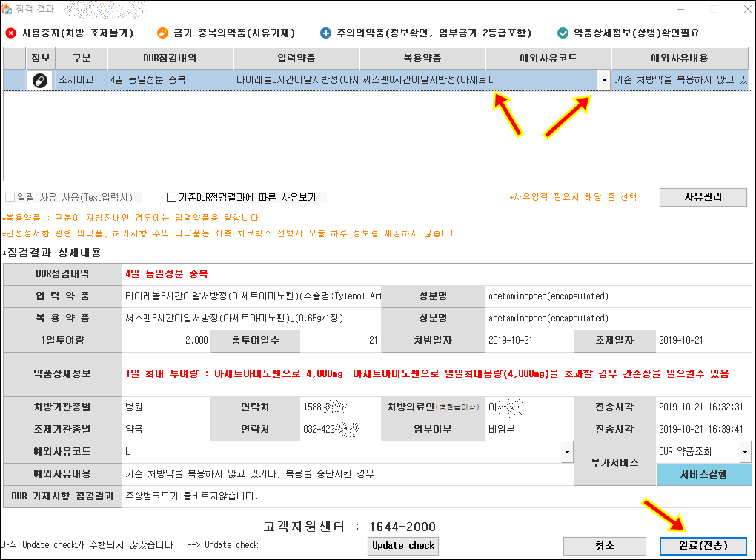Click the 완료(전송) button
756x560 pixels.
pos(703,545)
